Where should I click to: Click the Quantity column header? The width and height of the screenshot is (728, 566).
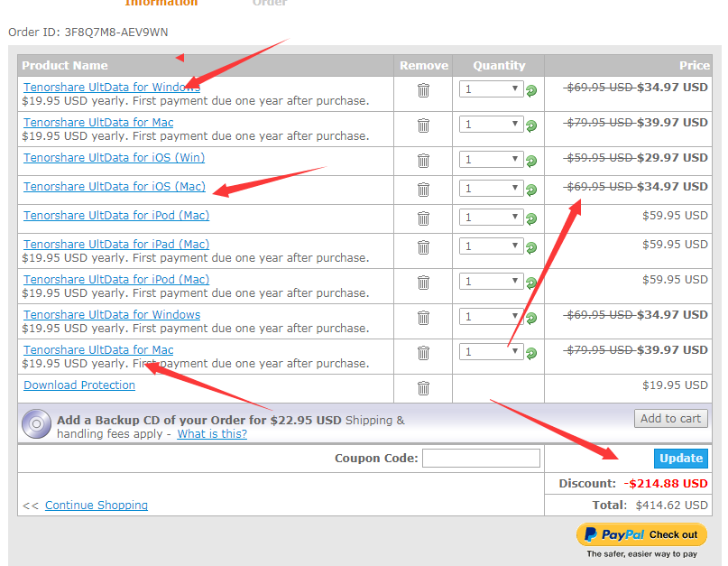point(499,66)
